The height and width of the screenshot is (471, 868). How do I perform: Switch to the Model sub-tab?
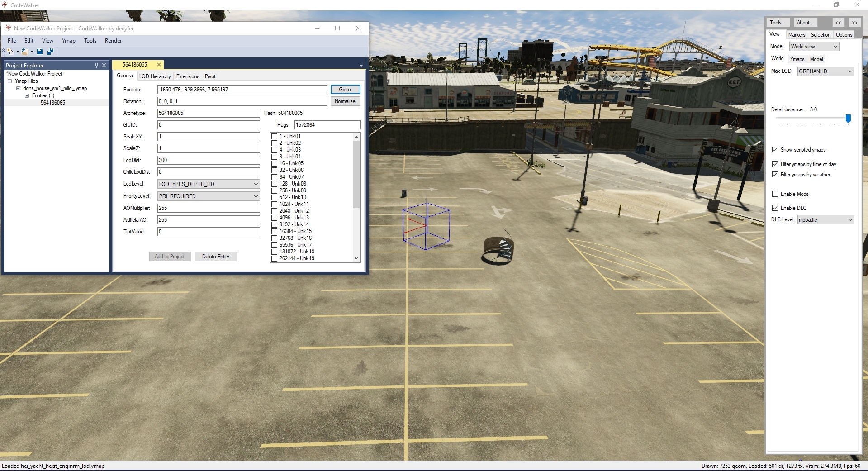[816, 59]
